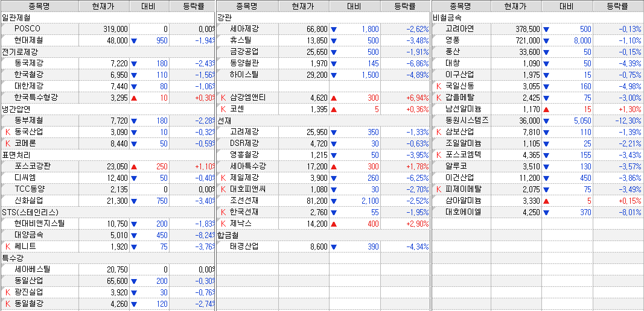644x311 pixels.
Task: Click the K marker beside 포스코엠텍
Action: pos(439,155)
